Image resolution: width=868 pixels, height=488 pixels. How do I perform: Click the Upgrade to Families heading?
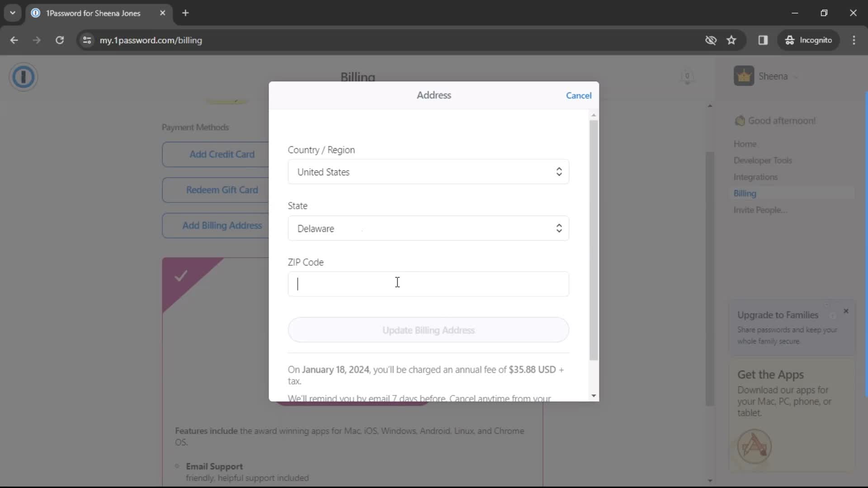pyautogui.click(x=778, y=315)
